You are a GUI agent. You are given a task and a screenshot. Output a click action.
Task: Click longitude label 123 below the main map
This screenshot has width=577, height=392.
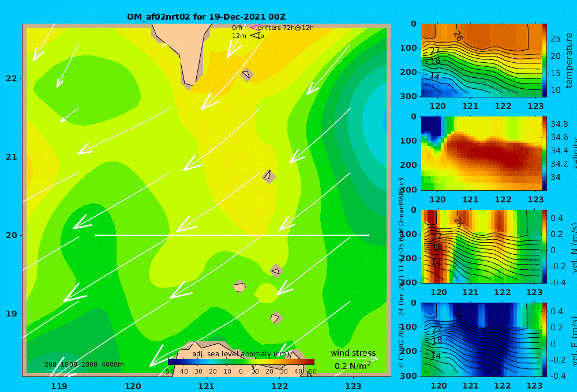353,386
